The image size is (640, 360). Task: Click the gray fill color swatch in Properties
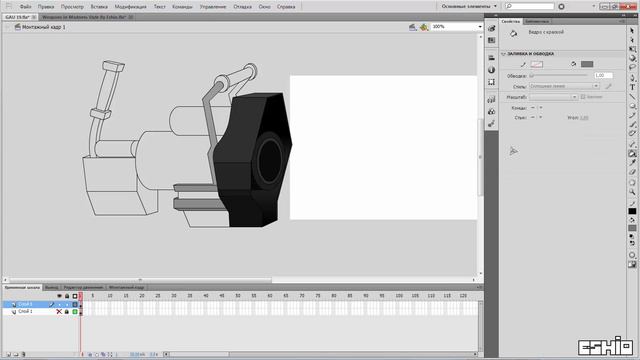[x=587, y=64]
